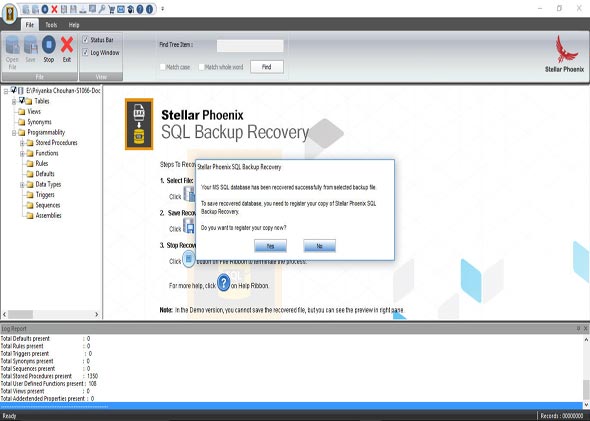Expand the Data Types node
This screenshot has width=590, height=421.
(x=22, y=185)
